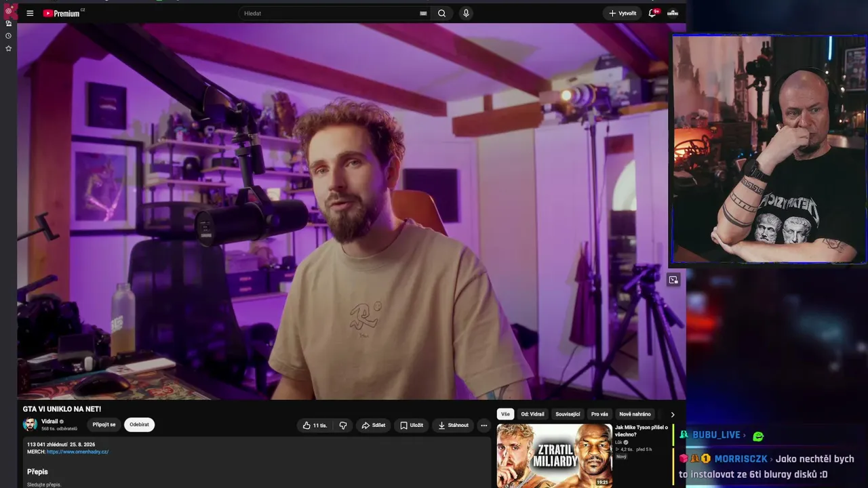The width and height of the screenshot is (868, 488).
Task: Dislike the video with thumbs down
Action: click(x=343, y=425)
